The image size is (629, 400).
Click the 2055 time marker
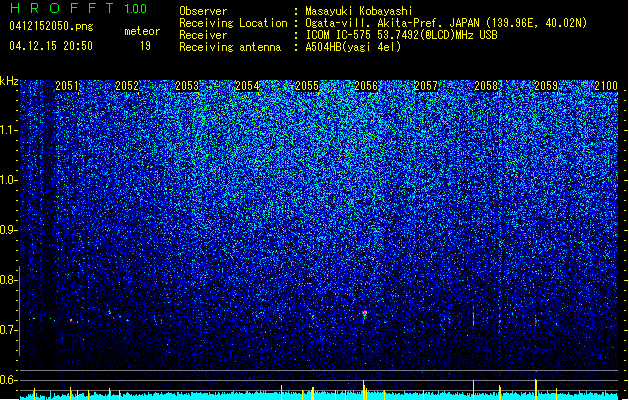pos(307,86)
